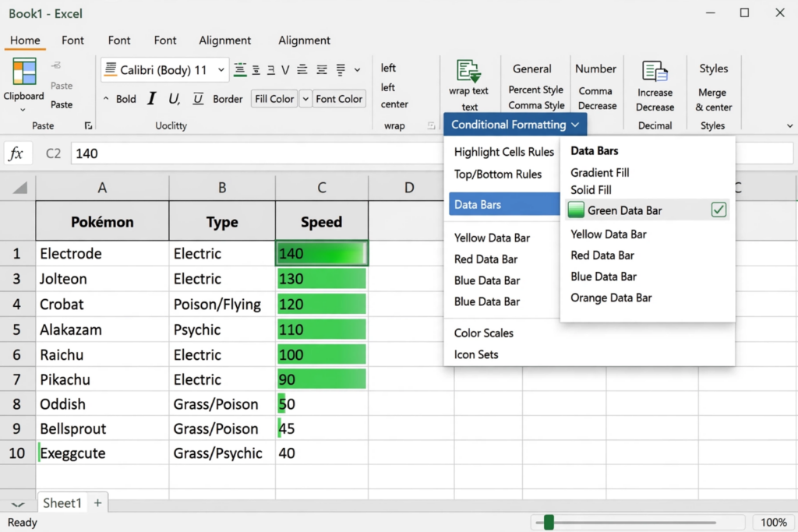Screen dimensions: 798x532
Task: Click the Insert Function fx icon
Action: (16, 153)
